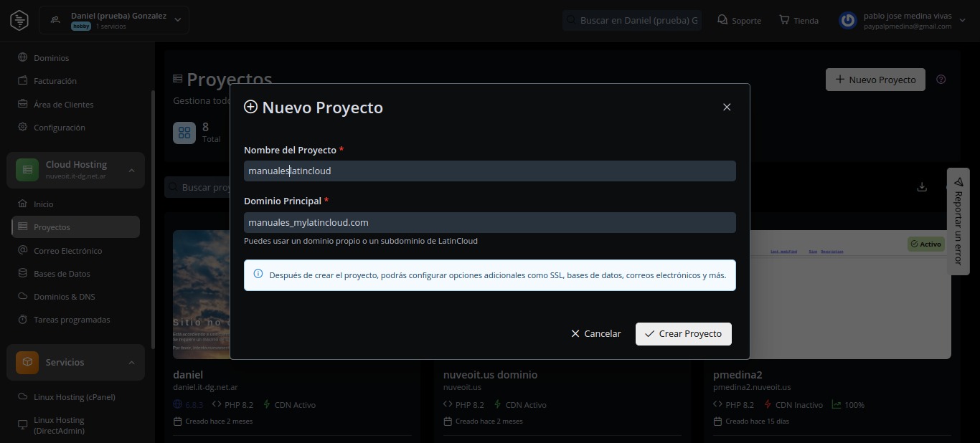Click the help question mark icon
Image resolution: width=980 pixels, height=443 pixels.
pos(941,80)
